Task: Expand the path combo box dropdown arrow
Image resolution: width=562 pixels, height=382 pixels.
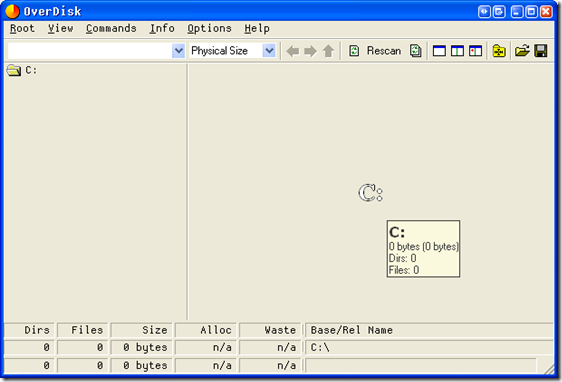Action: click(178, 51)
